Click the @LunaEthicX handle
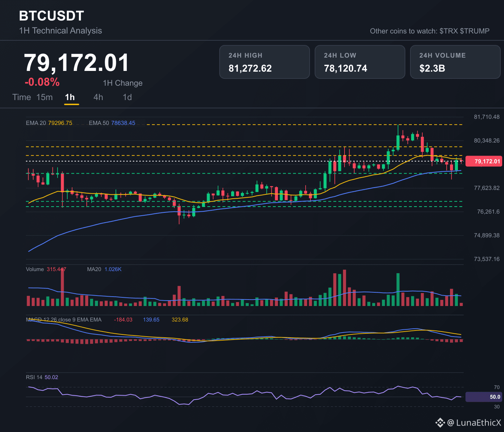The height and width of the screenshot is (432, 504). (474, 423)
